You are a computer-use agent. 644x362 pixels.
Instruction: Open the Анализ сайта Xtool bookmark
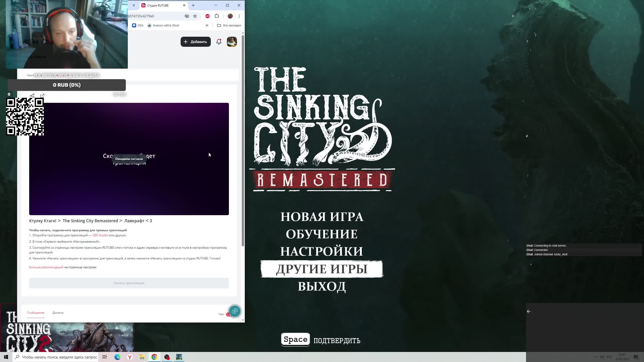[x=163, y=25]
